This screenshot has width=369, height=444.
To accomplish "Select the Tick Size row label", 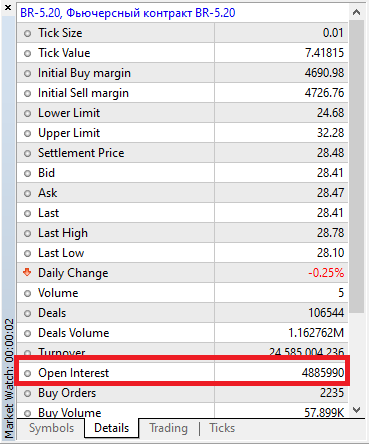I will click(60, 33).
